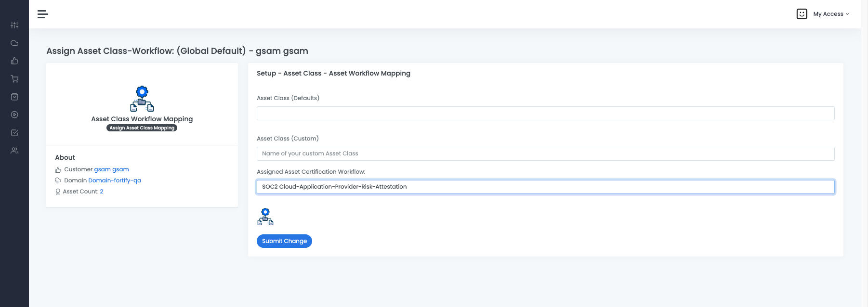Click the Assigned Asset Certification Workflow label
Image resolution: width=868 pixels, height=307 pixels.
pyautogui.click(x=311, y=172)
